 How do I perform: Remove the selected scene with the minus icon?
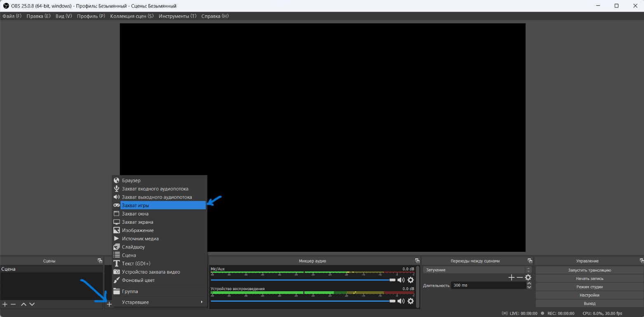tap(13, 304)
